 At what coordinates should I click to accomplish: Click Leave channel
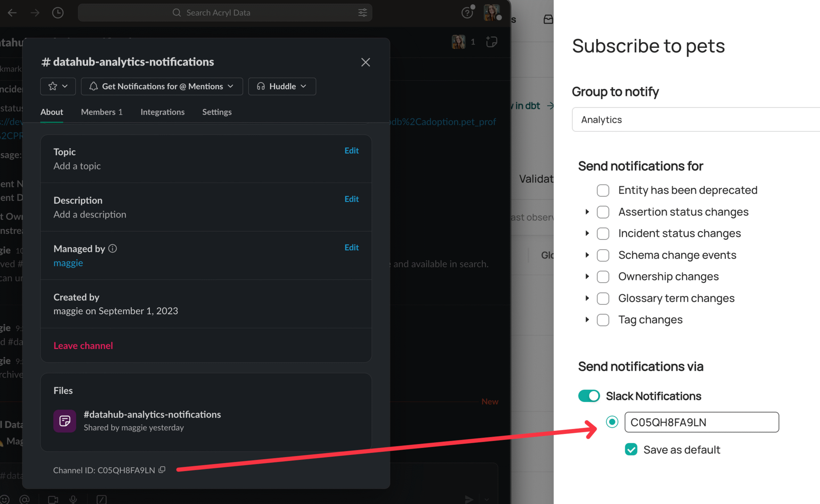pyautogui.click(x=83, y=346)
